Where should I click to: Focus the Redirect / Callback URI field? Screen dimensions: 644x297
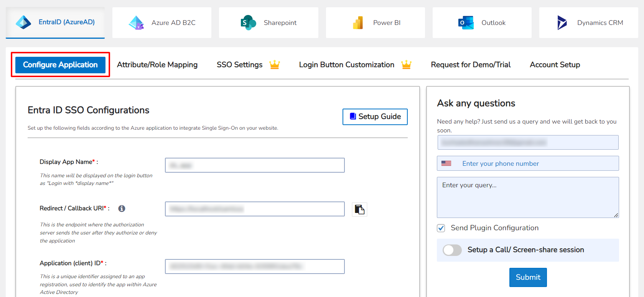click(x=255, y=209)
